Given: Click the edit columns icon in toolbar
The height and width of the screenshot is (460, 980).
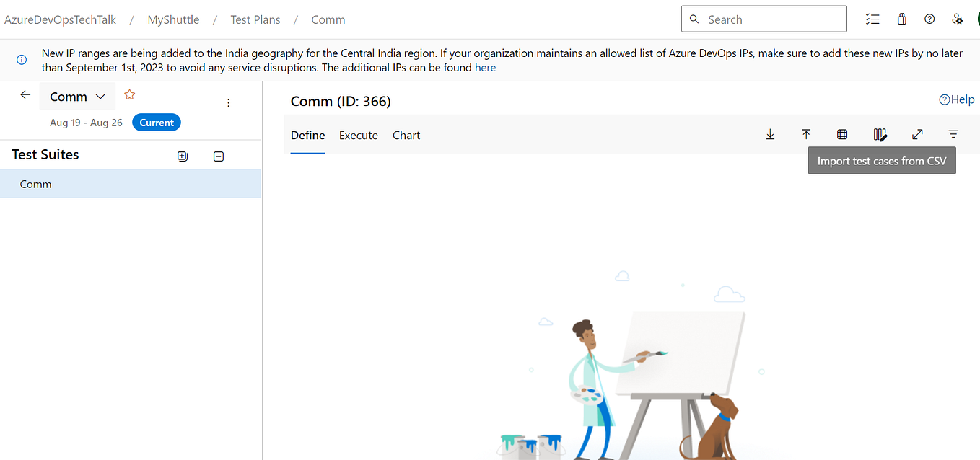Looking at the screenshot, I should [880, 134].
